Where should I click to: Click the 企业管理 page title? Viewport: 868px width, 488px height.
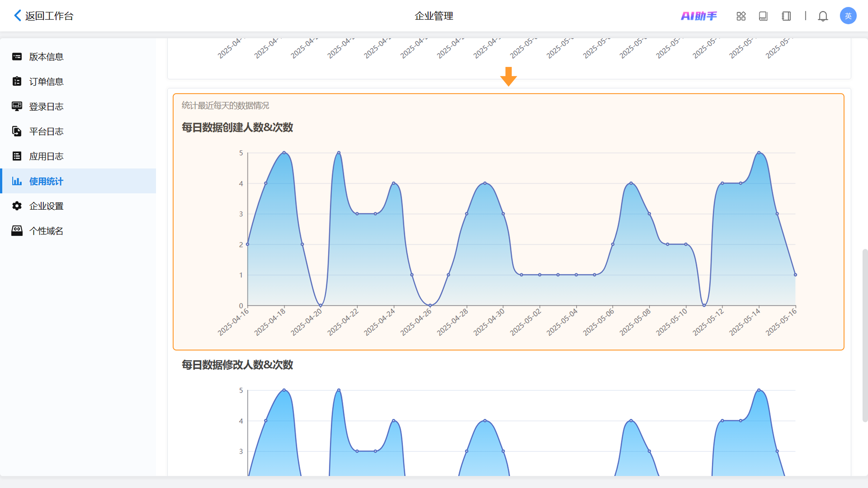coord(434,16)
